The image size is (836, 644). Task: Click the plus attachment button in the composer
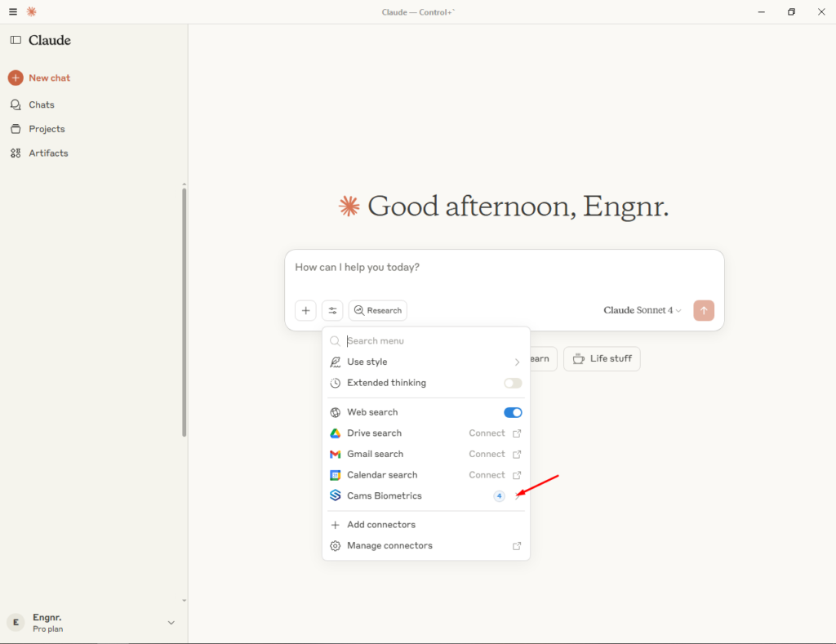[x=305, y=310]
